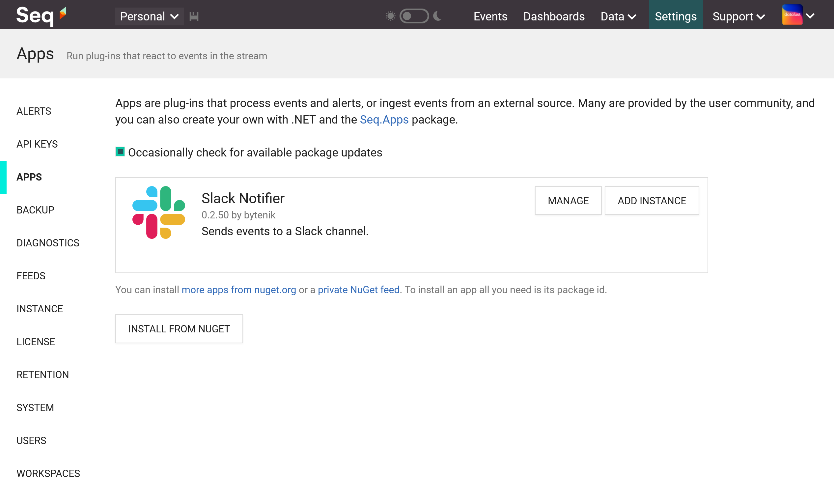This screenshot has width=834, height=504.
Task: Go to the Events page
Action: click(490, 16)
